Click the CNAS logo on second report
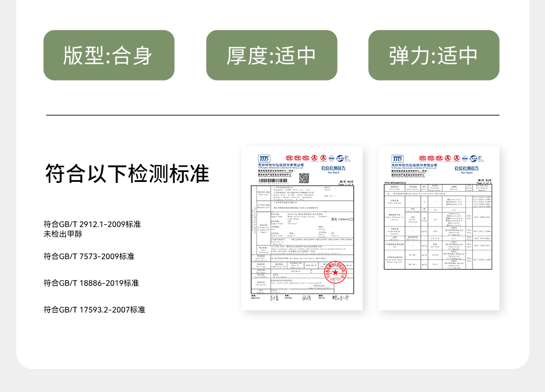The image size is (545, 392). 478,158
